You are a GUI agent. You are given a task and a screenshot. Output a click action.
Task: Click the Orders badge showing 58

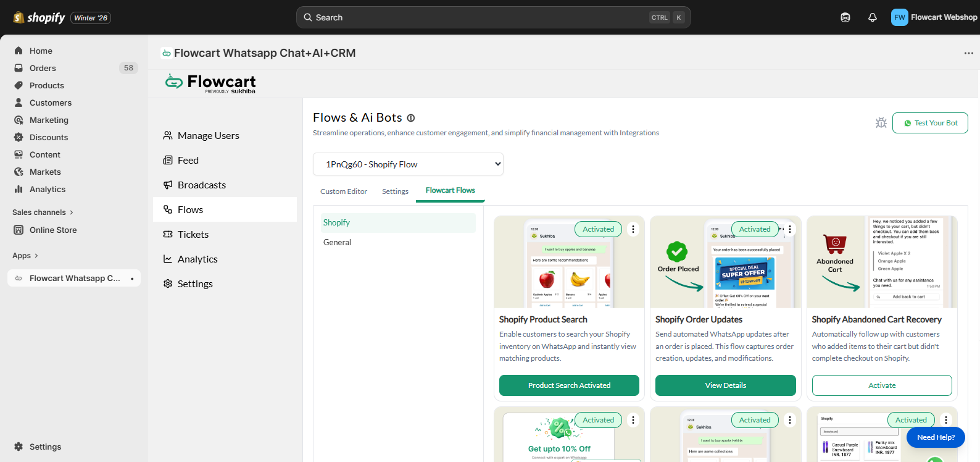click(128, 68)
